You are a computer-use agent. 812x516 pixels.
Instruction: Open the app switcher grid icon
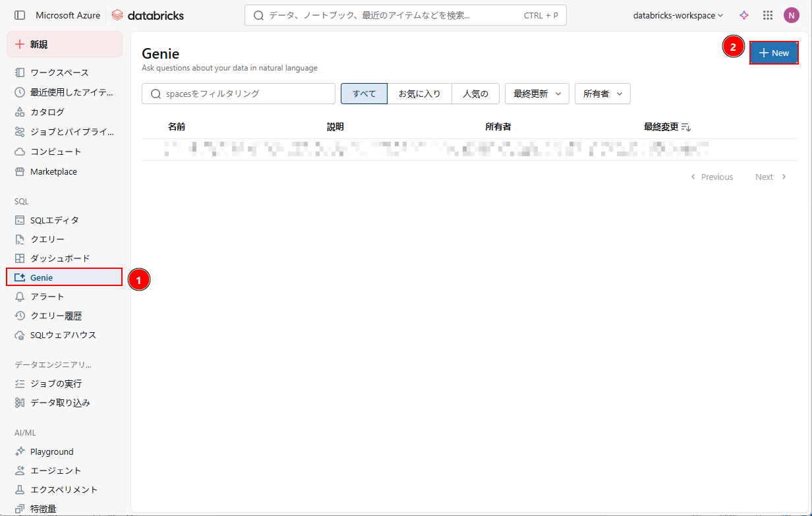tap(767, 15)
